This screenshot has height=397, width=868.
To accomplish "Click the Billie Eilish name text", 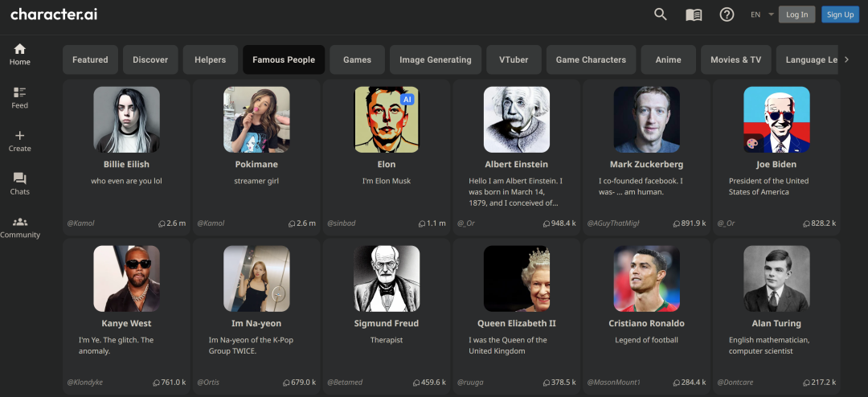I will click(126, 165).
